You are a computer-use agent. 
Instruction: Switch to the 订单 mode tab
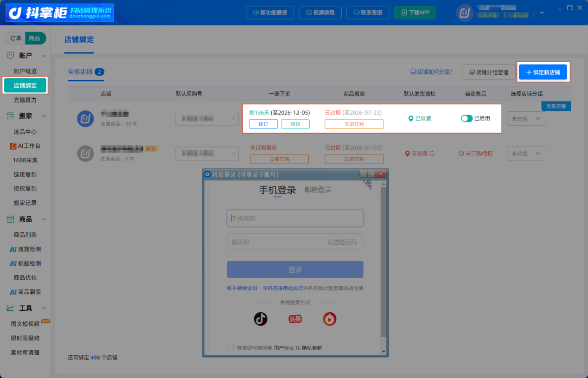click(x=16, y=38)
